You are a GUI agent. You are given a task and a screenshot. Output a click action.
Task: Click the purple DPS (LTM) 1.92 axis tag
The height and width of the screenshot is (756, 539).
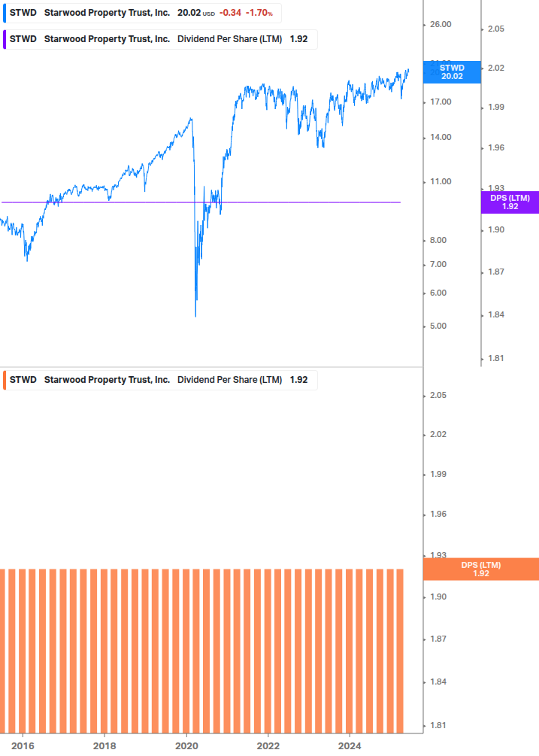click(x=510, y=202)
